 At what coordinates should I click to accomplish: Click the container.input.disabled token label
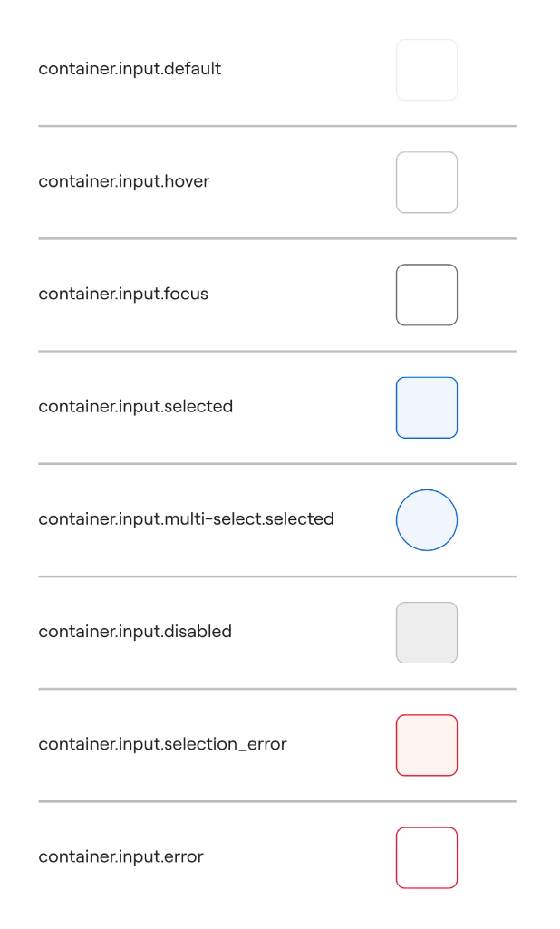coord(135,632)
